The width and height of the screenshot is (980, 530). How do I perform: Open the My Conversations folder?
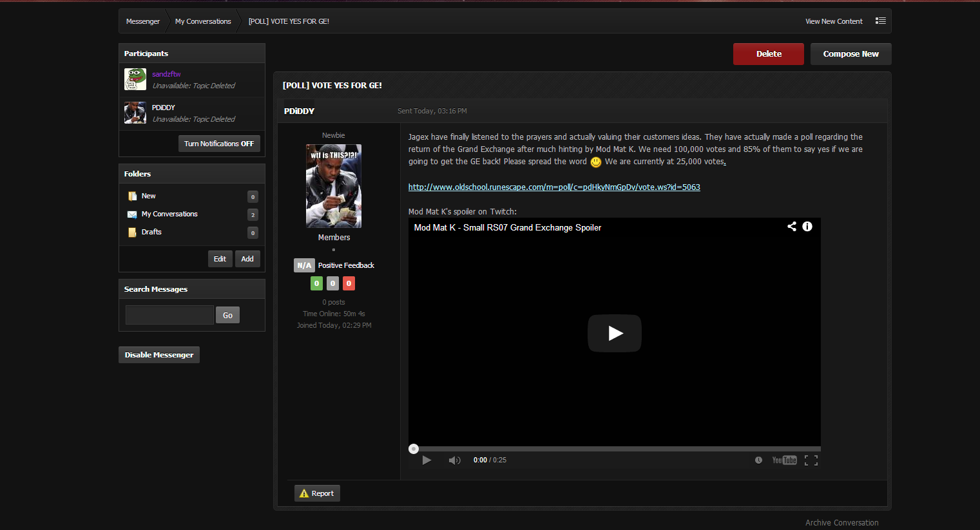169,214
